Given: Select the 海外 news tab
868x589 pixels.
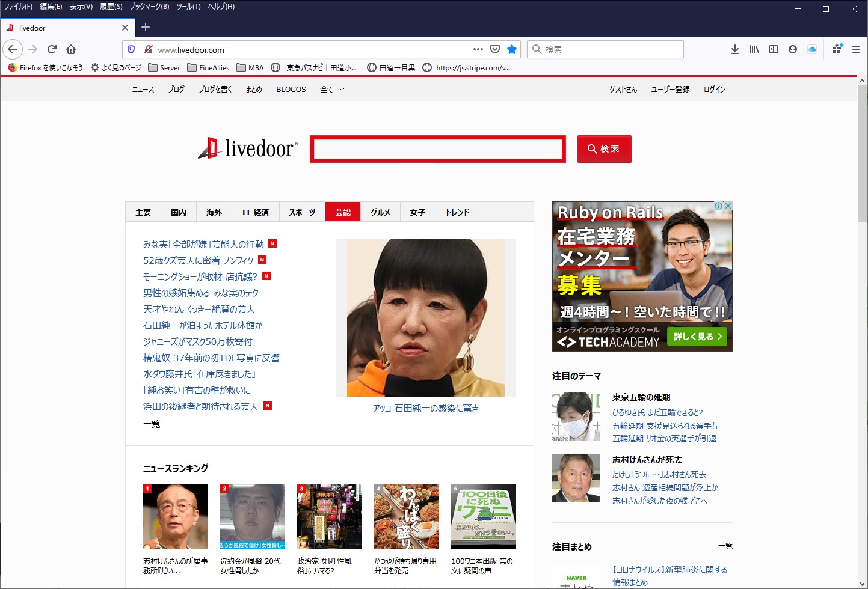Looking at the screenshot, I should (214, 212).
